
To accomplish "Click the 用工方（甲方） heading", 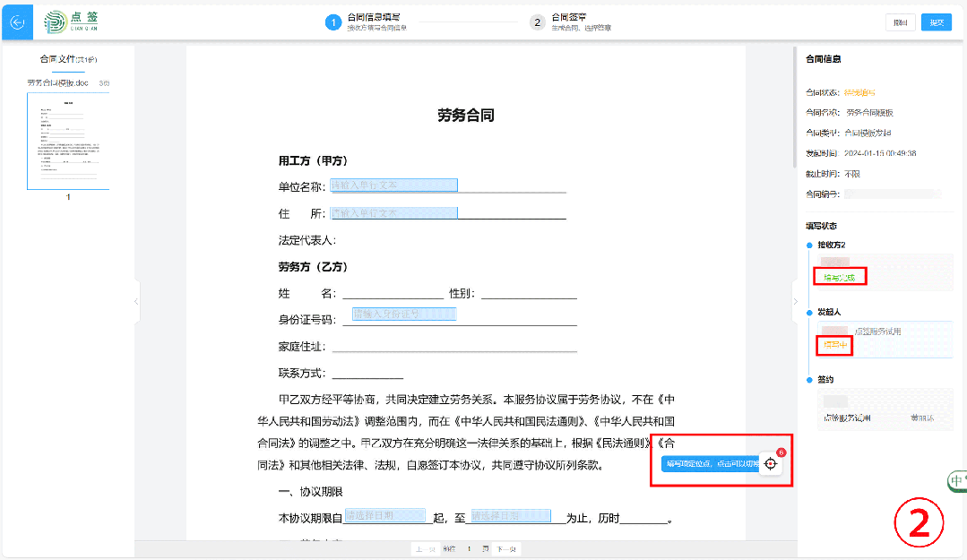I will (x=314, y=161).
